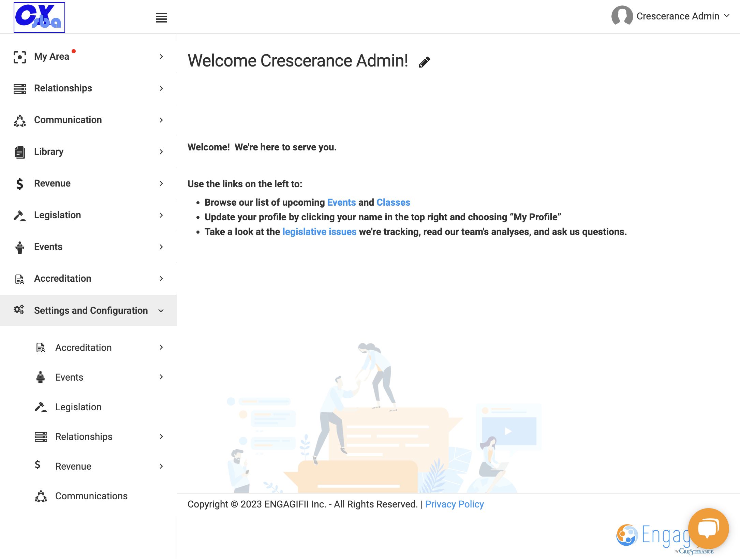Follow the Classes link
This screenshot has width=740, height=560.
pyautogui.click(x=393, y=203)
